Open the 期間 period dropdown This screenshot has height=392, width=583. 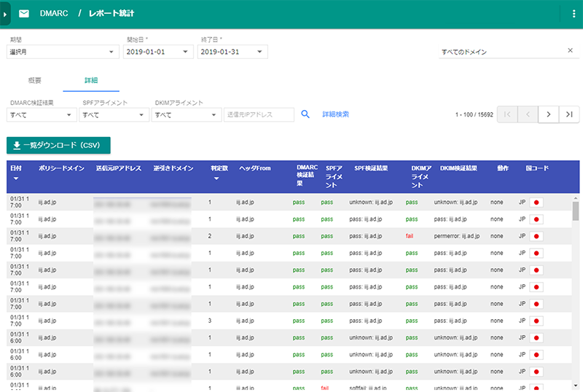pos(62,52)
